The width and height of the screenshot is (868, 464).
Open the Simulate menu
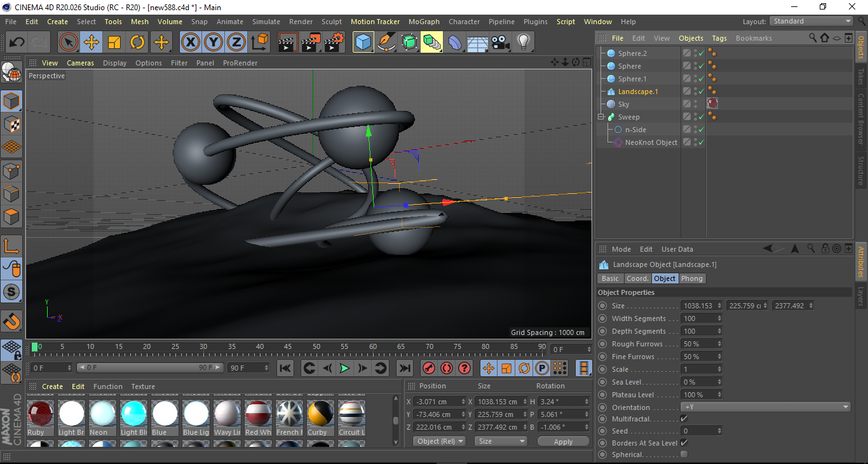point(266,22)
